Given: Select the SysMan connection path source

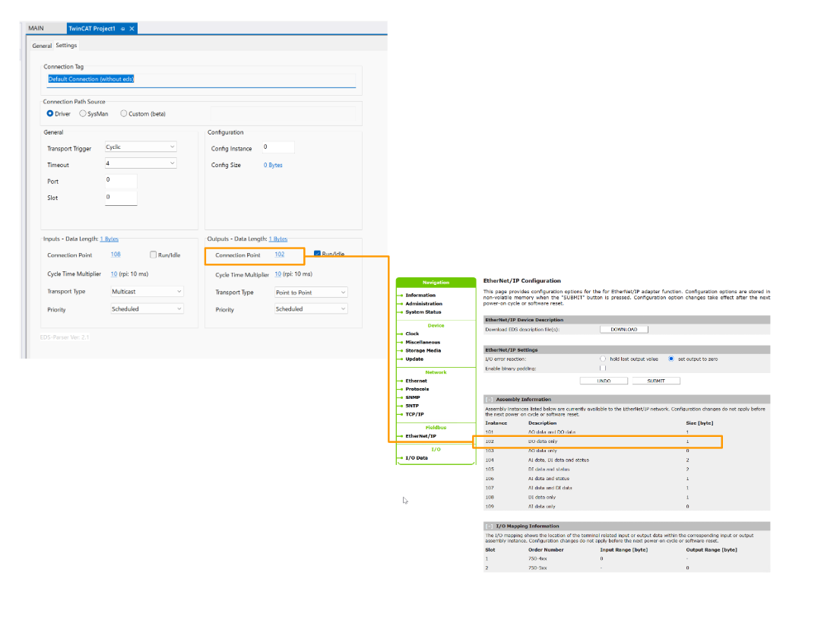Looking at the screenshot, I should pyautogui.click(x=83, y=114).
